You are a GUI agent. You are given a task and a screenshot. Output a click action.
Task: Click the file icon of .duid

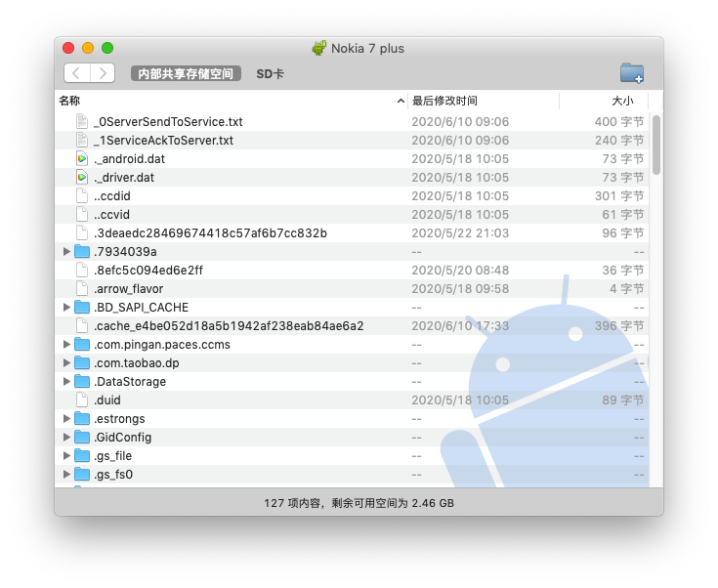[x=82, y=400]
